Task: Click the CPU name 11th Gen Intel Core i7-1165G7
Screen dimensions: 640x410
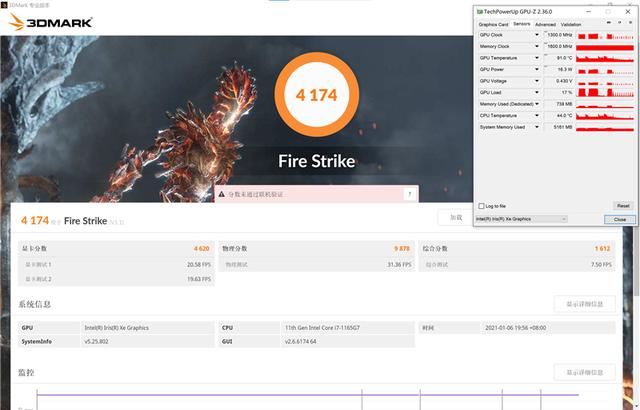Action: tap(322, 328)
